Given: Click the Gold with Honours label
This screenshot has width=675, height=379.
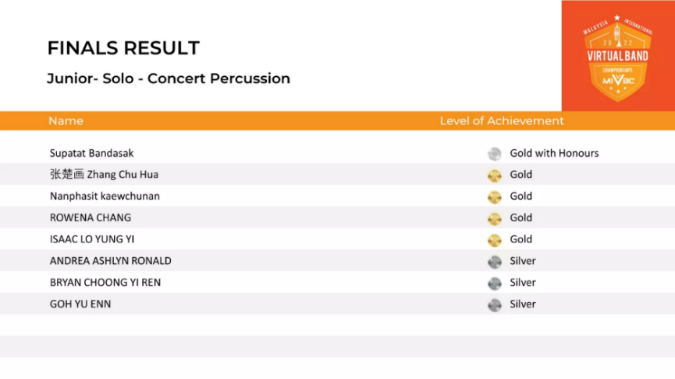Looking at the screenshot, I should coord(554,153).
